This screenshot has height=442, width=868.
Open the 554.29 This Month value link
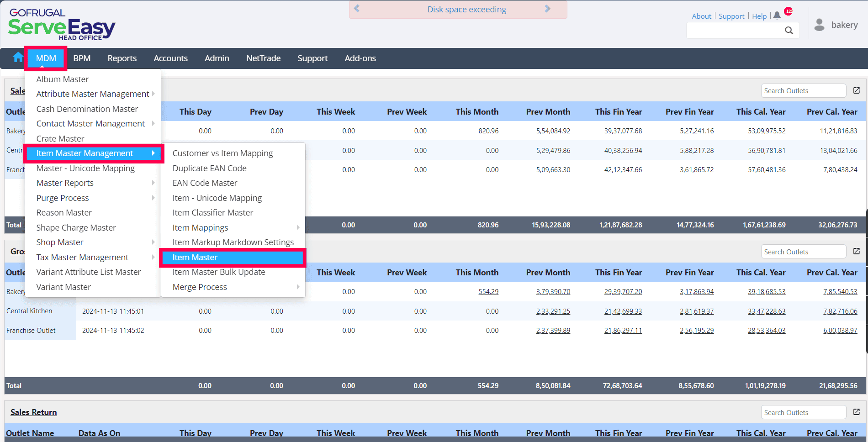point(488,292)
